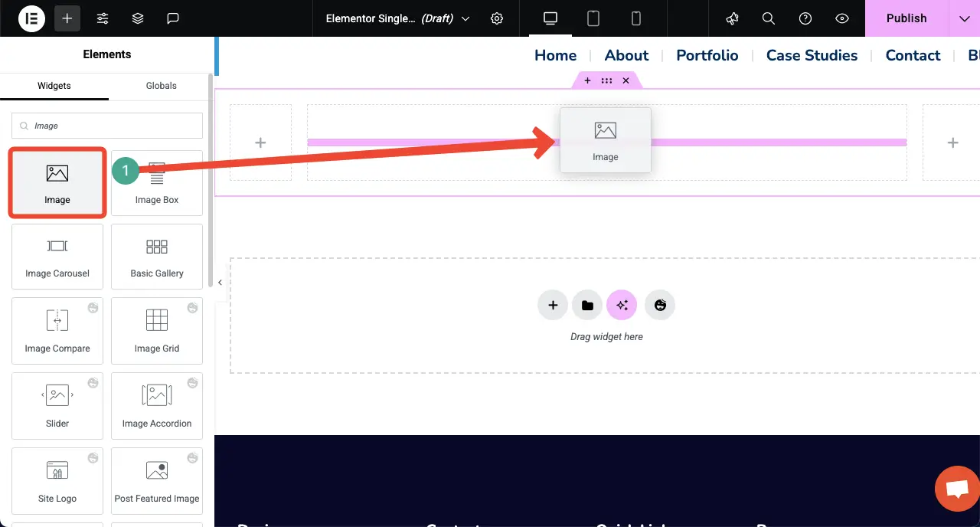Switch to tablet view mode
Screen dimensions: 980x527
(x=593, y=18)
